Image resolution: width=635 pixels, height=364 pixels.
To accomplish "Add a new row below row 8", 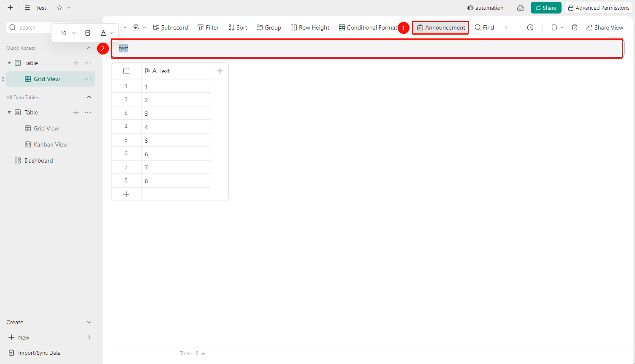I will pyautogui.click(x=126, y=194).
